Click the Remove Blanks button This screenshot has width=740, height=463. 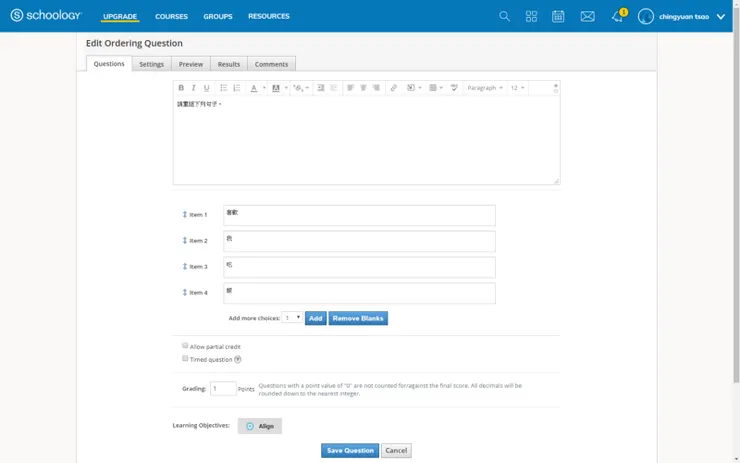358,318
